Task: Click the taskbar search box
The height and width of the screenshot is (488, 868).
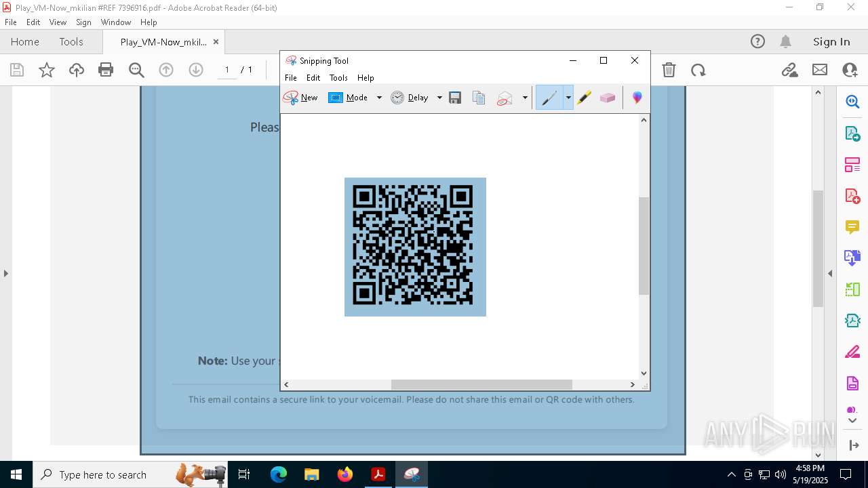Action: [x=129, y=474]
